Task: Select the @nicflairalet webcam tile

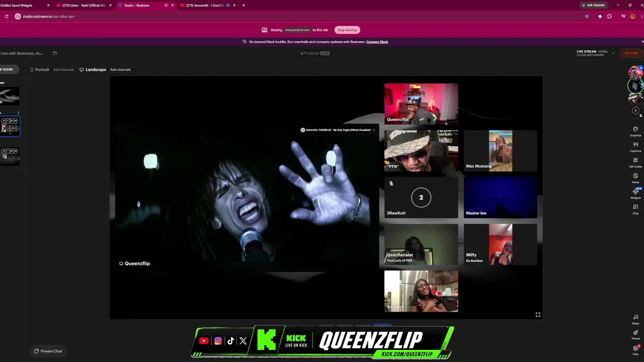Action: tap(421, 244)
